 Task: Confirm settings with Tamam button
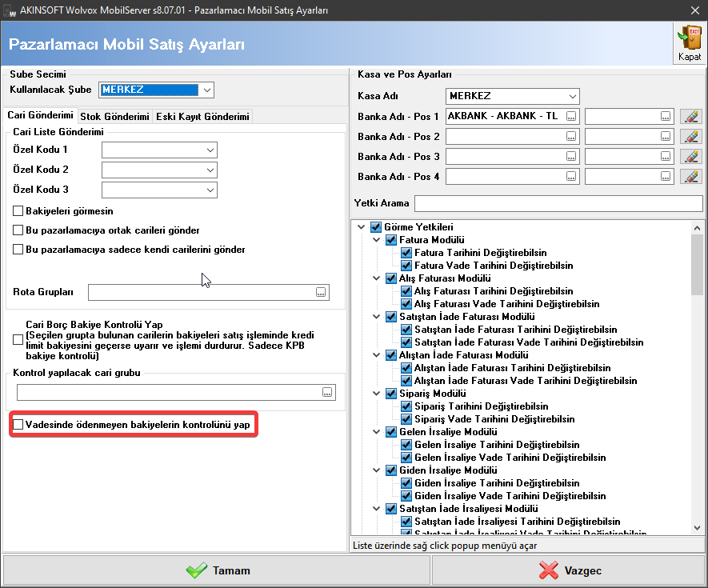pyautogui.click(x=217, y=570)
